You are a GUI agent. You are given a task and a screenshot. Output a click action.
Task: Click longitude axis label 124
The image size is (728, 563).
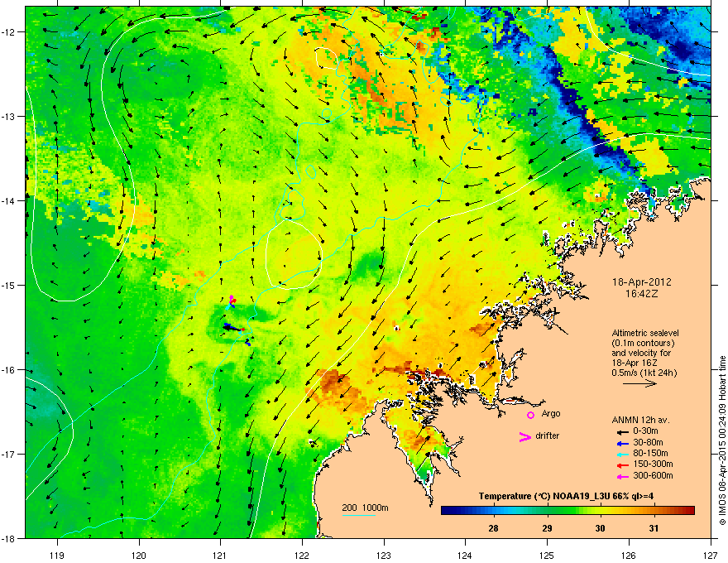pos(465,555)
